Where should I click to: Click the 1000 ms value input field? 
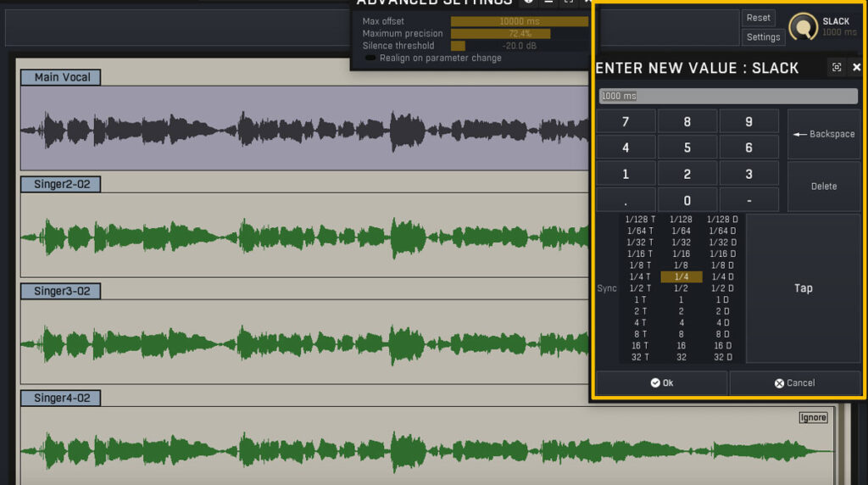point(727,97)
